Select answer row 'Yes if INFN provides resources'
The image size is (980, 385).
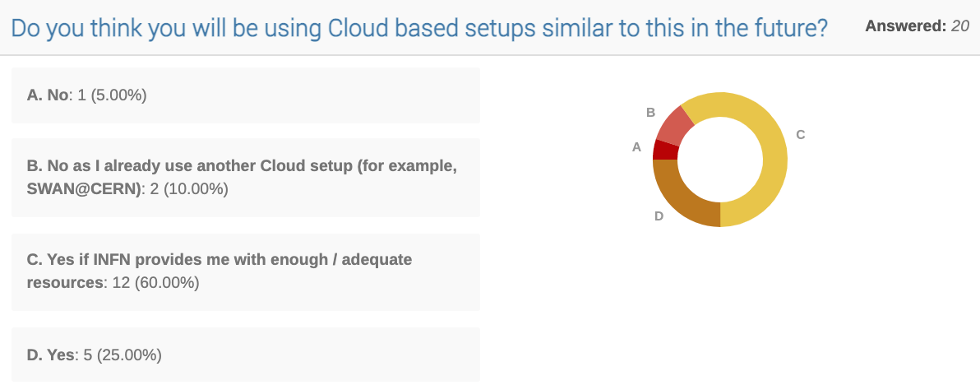pyautogui.click(x=246, y=272)
